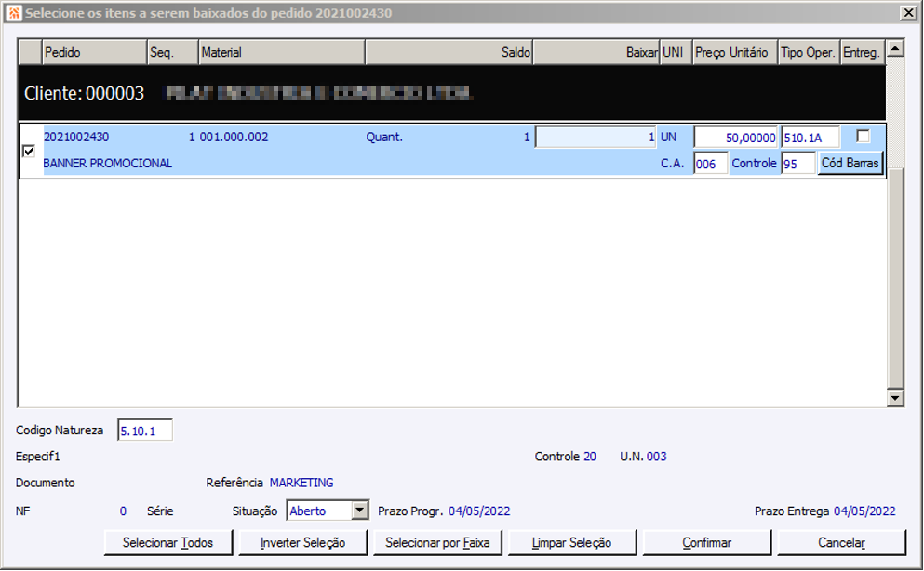Screen dimensions: 924x571
Task: Open the Cód Barras button
Action: click(x=850, y=163)
